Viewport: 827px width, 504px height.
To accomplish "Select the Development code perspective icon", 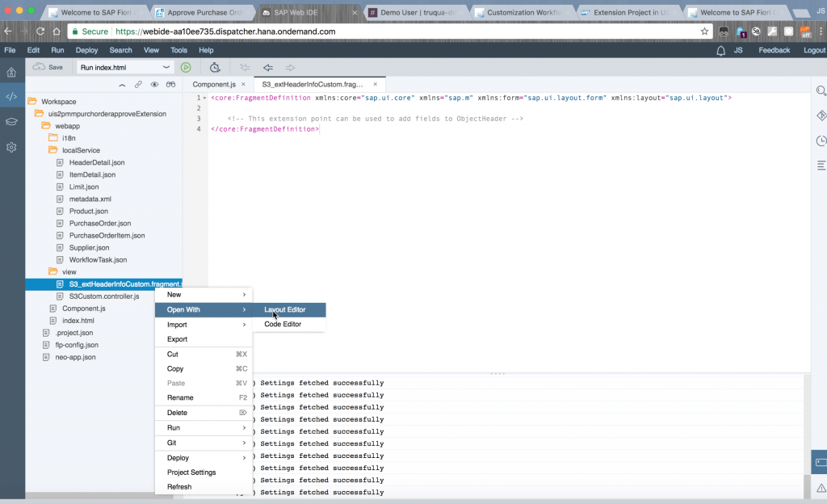I will 11,96.
